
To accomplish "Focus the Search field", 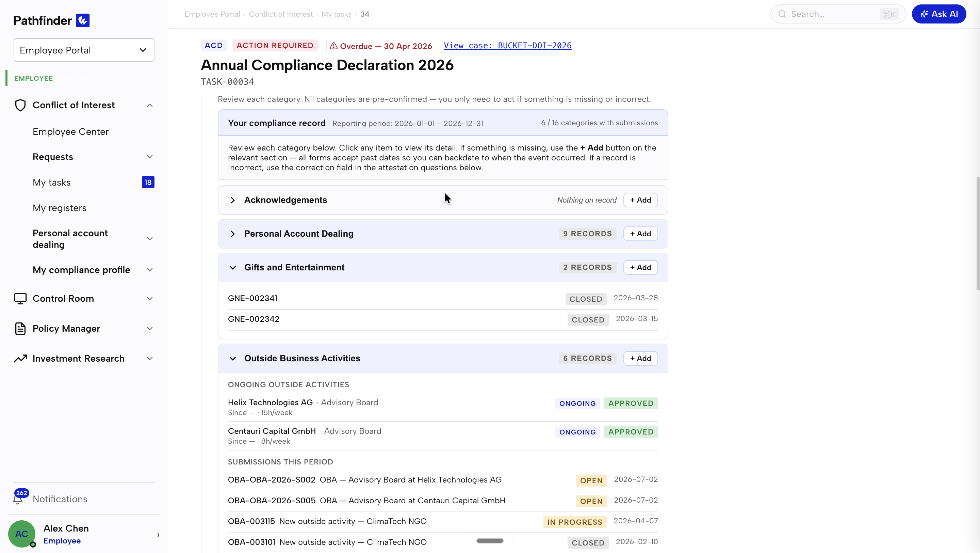I will pos(838,14).
